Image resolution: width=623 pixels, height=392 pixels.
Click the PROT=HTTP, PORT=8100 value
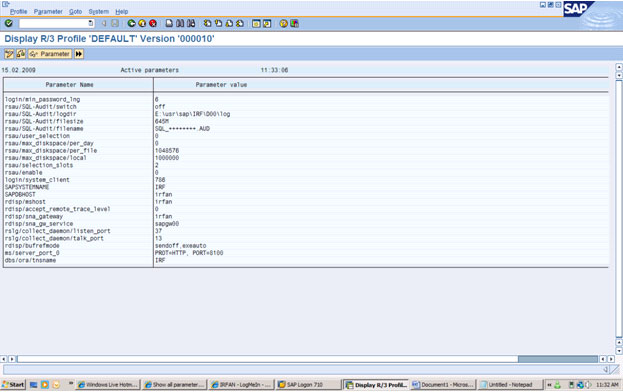[189, 253]
